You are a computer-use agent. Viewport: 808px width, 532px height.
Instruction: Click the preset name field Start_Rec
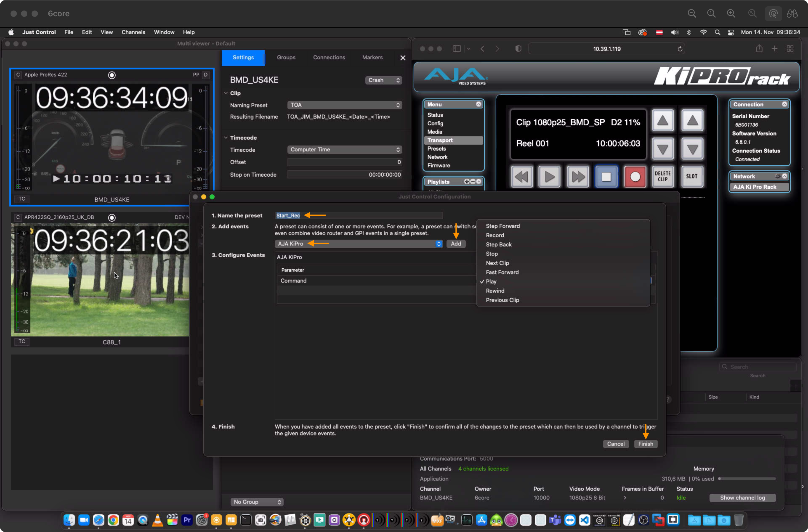click(358, 216)
